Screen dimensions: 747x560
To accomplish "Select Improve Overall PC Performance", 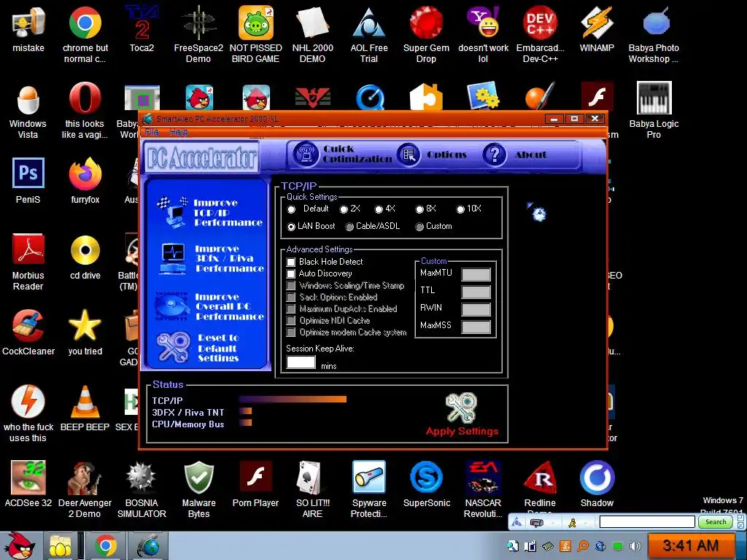I will pyautogui.click(x=209, y=307).
